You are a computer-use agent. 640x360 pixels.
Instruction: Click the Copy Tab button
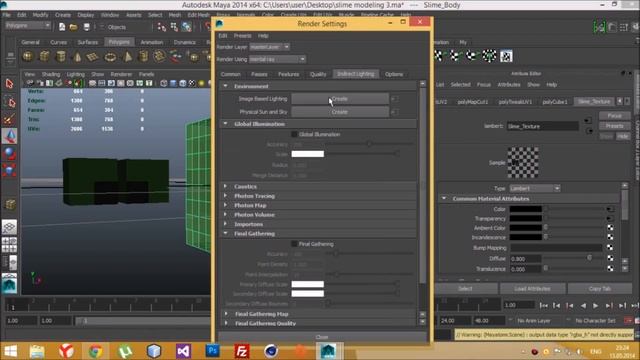coord(600,289)
